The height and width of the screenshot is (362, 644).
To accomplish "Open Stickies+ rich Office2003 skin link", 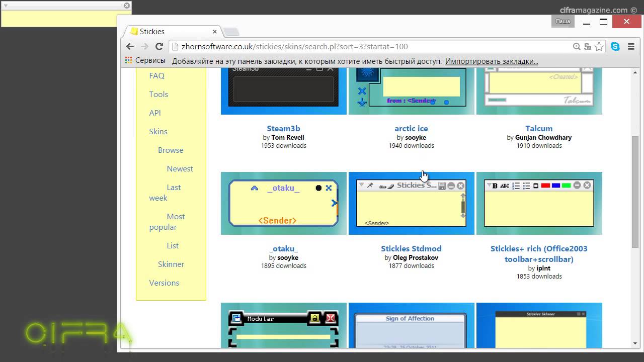I will 539,253.
